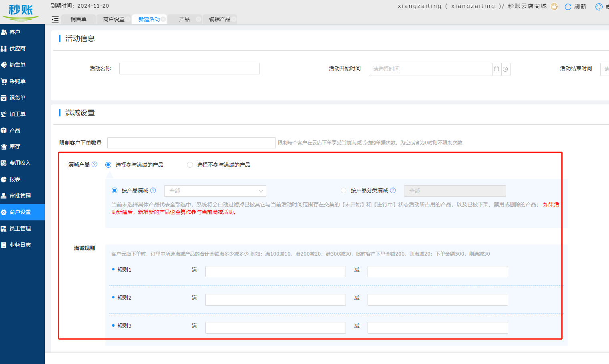Open 产品 in the sidebar
The width and height of the screenshot is (609, 364).
(x=22, y=130)
